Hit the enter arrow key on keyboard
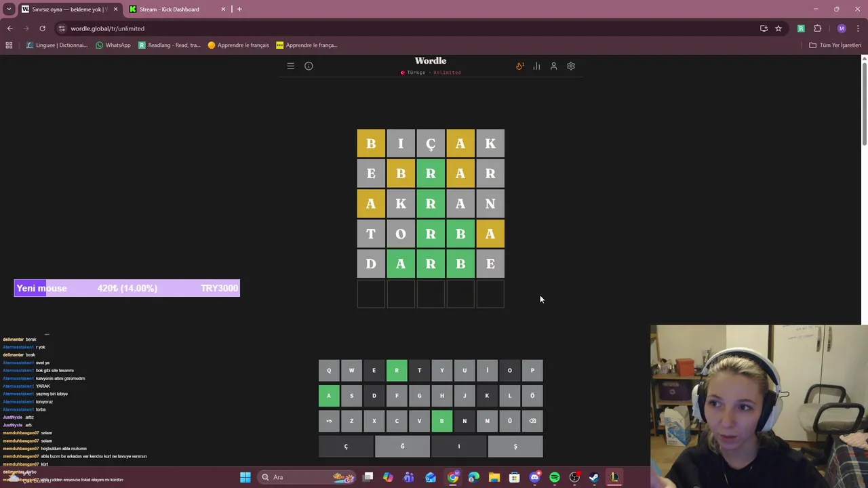Viewport: 868px width, 488px height. 329,421
